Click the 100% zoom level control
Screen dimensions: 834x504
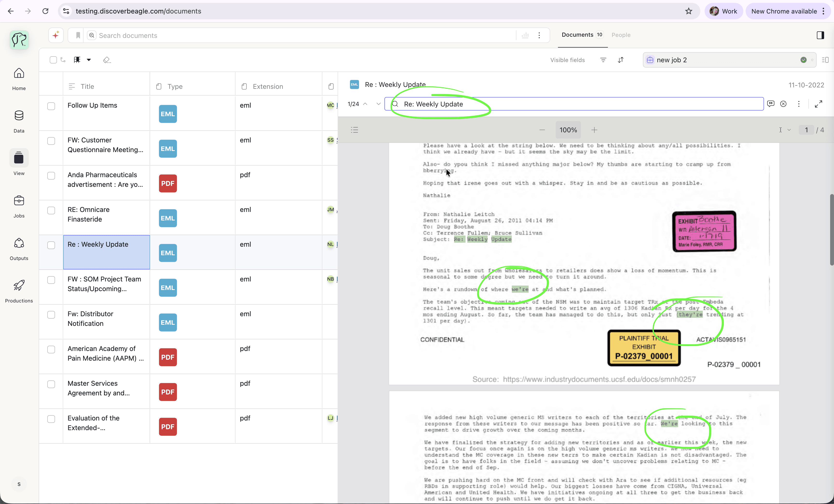point(568,130)
